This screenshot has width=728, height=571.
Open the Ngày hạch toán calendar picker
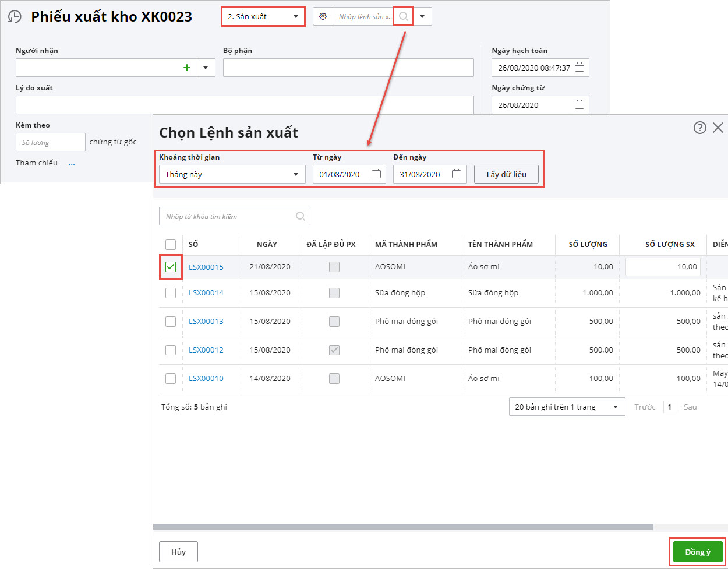(x=579, y=68)
